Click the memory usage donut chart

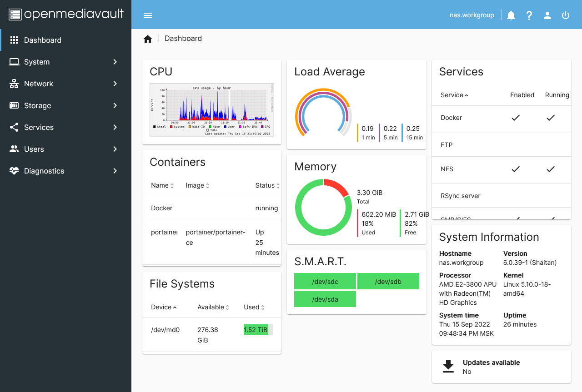tap(323, 207)
